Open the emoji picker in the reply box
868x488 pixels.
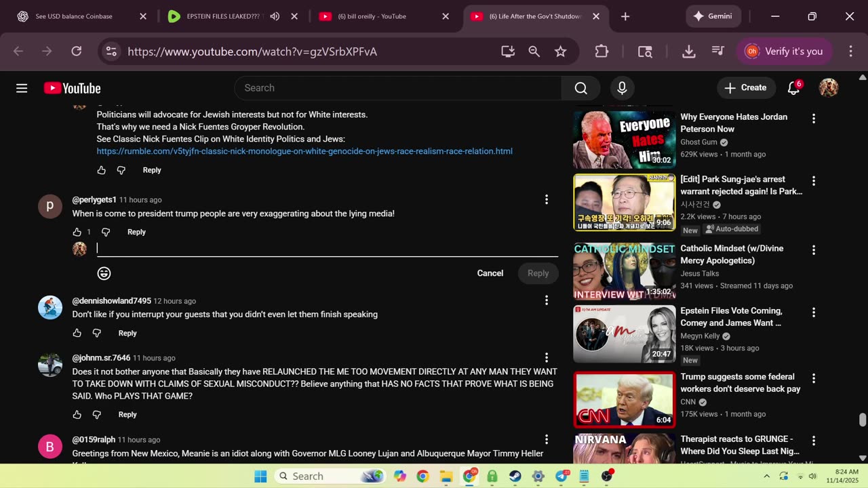104,273
